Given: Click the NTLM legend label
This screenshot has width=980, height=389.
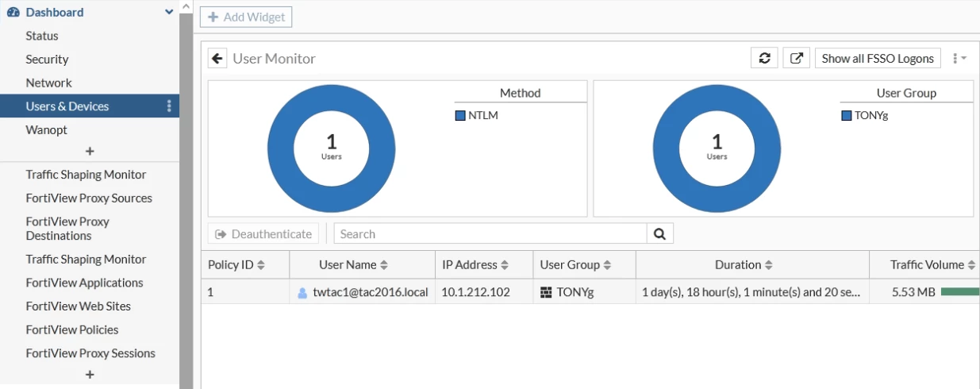Looking at the screenshot, I should point(483,116).
